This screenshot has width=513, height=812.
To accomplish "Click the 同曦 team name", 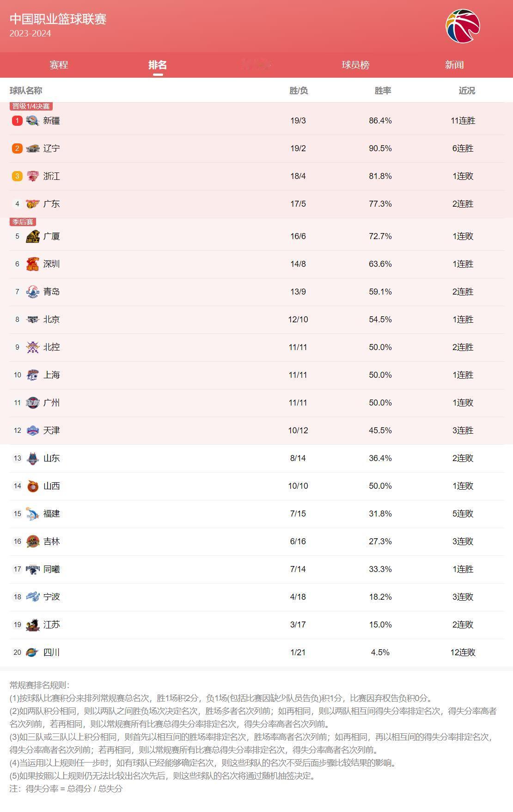I will [51, 569].
